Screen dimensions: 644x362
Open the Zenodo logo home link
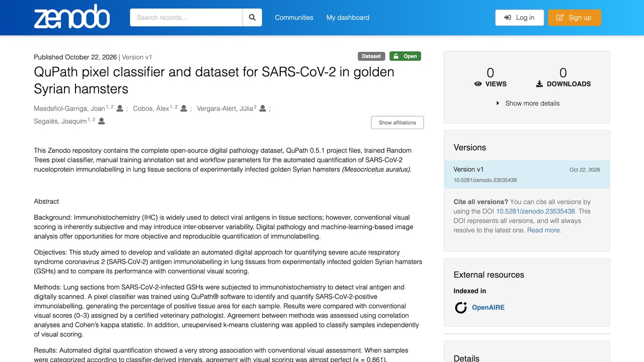[x=71, y=17]
